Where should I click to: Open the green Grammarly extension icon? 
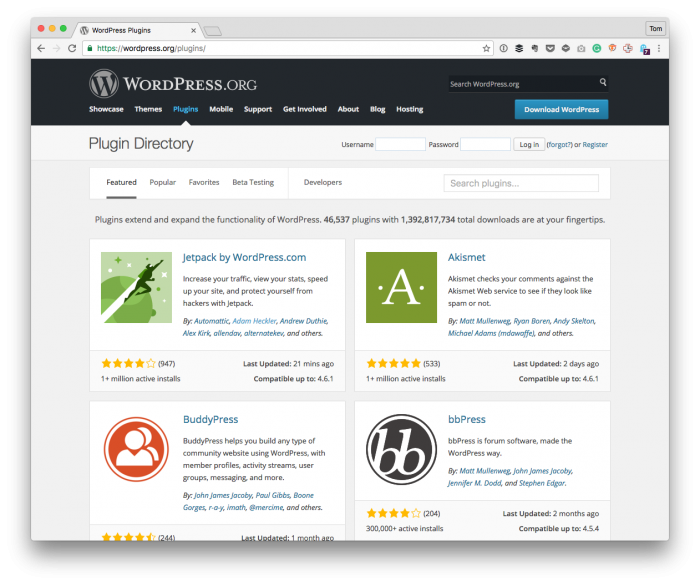coord(596,48)
